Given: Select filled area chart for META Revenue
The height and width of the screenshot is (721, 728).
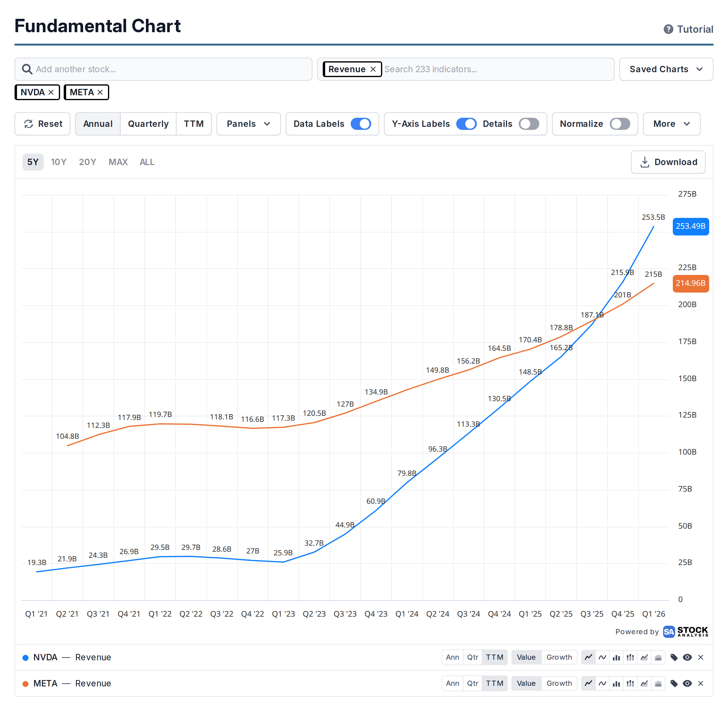Looking at the screenshot, I should [658, 683].
